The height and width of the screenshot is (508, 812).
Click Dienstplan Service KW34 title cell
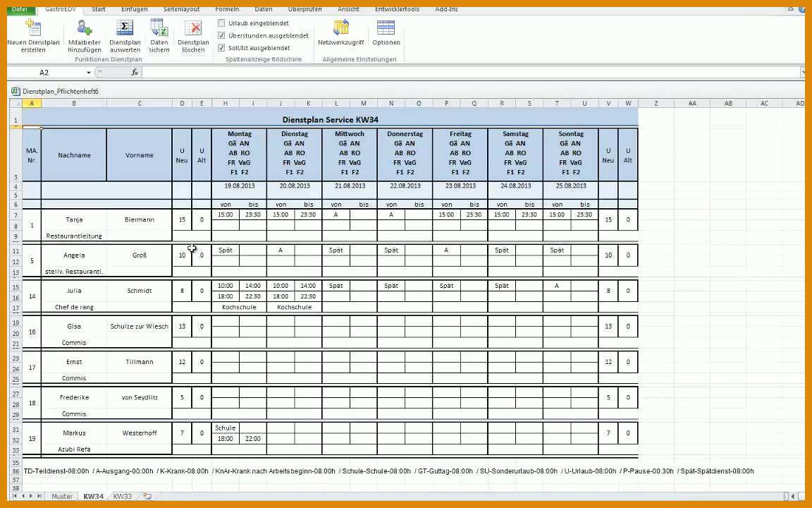tap(330, 120)
